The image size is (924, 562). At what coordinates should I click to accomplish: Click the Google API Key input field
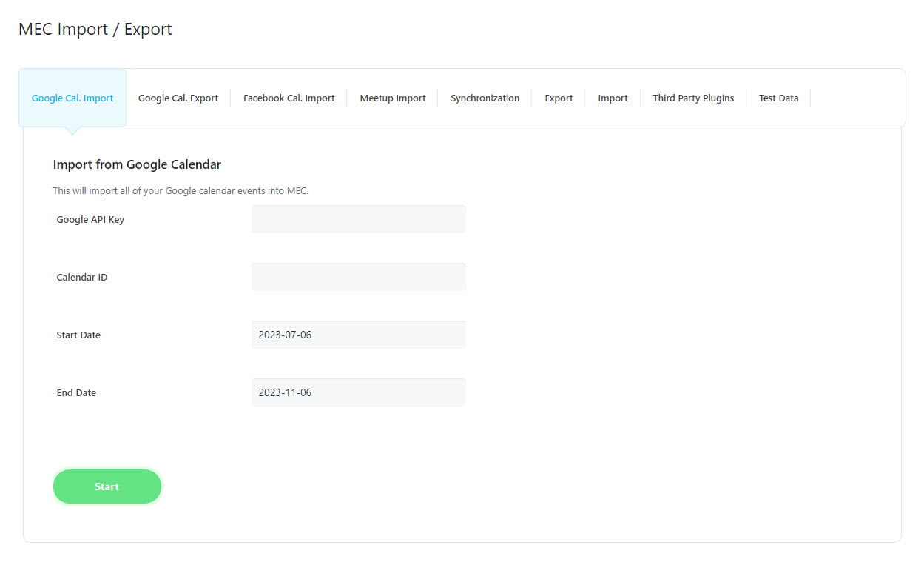(358, 219)
